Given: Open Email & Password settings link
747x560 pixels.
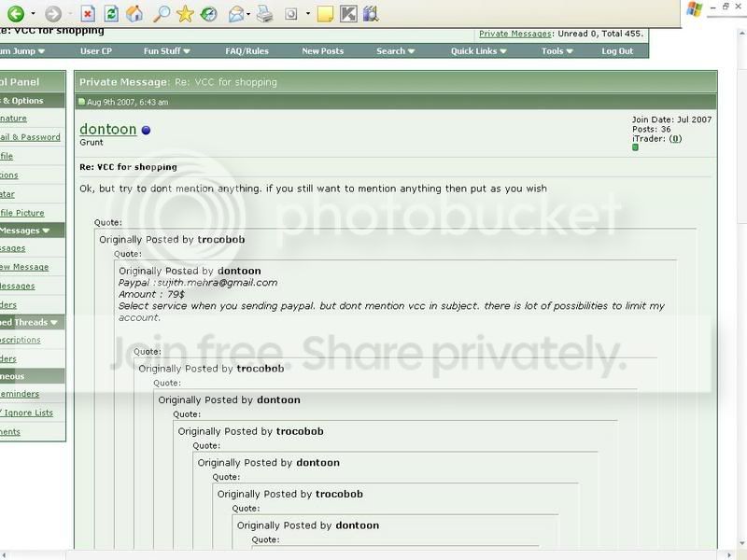Looking at the screenshot, I should pos(30,137).
